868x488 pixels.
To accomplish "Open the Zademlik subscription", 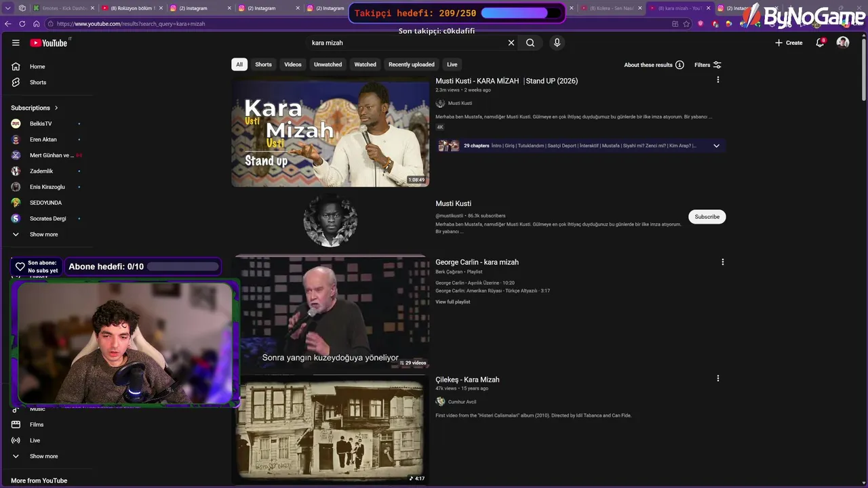I will (41, 171).
